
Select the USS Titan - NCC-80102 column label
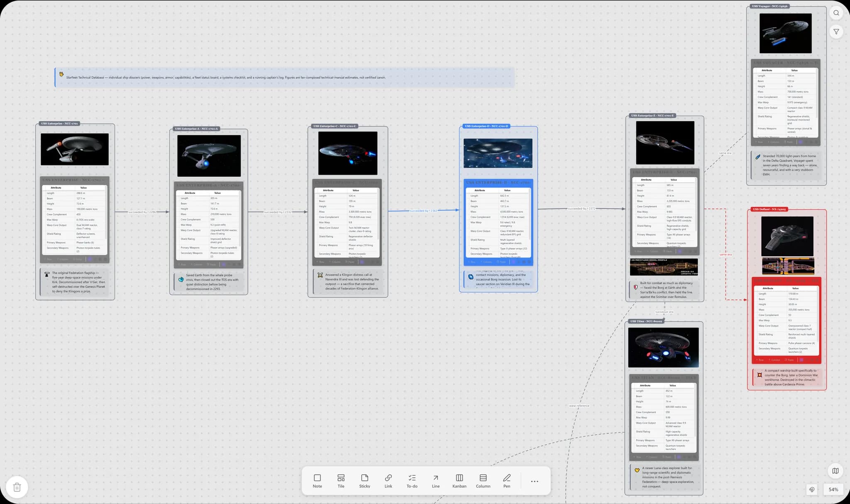[646, 321]
